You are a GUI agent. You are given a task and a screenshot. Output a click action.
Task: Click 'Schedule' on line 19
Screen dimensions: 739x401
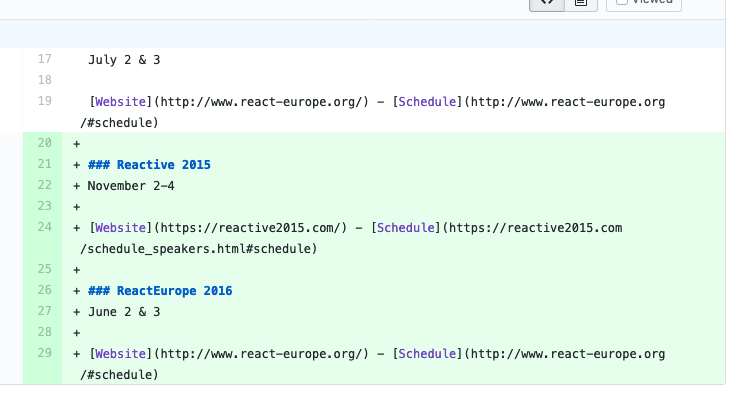tap(427, 102)
